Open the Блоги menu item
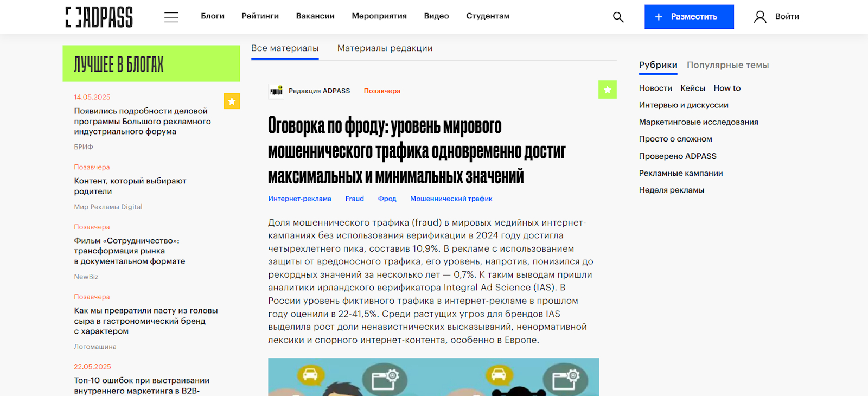Image resolution: width=868 pixels, height=396 pixels. (213, 16)
